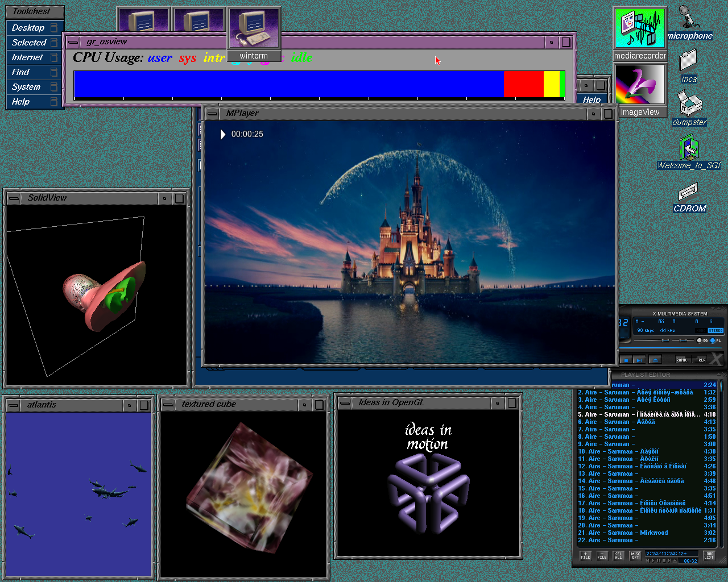Viewport: 728px width, 582px height.
Task: Select playlist track 22. Aire - Saruman 2:16
Action: 647,540
